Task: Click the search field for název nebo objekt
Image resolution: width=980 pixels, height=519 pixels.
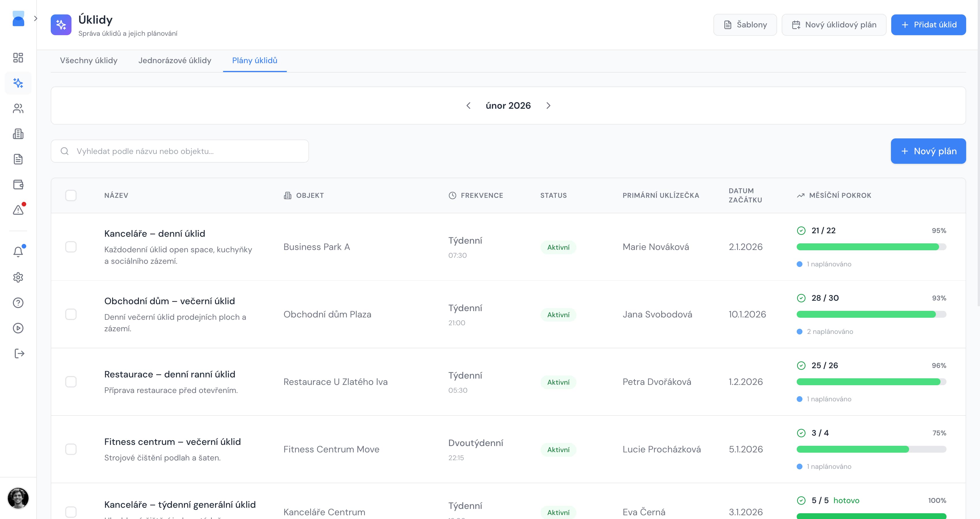Action: pyautogui.click(x=180, y=151)
